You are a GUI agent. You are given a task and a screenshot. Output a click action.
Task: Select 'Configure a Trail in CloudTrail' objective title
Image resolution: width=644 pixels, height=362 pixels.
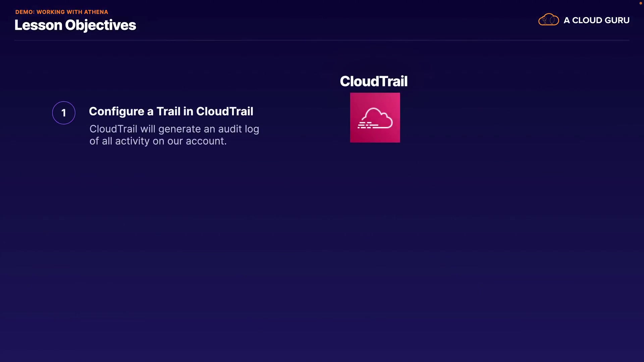point(171,111)
